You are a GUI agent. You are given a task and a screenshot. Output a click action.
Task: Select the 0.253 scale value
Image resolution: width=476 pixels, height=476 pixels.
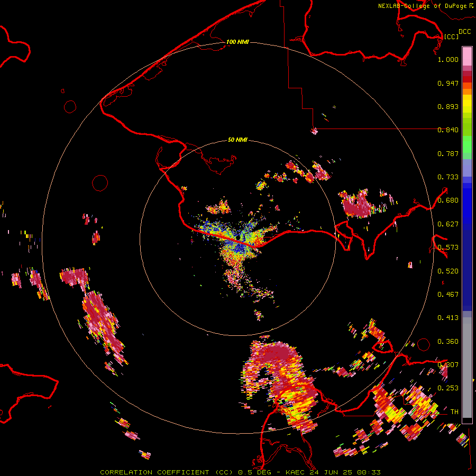click(448, 388)
